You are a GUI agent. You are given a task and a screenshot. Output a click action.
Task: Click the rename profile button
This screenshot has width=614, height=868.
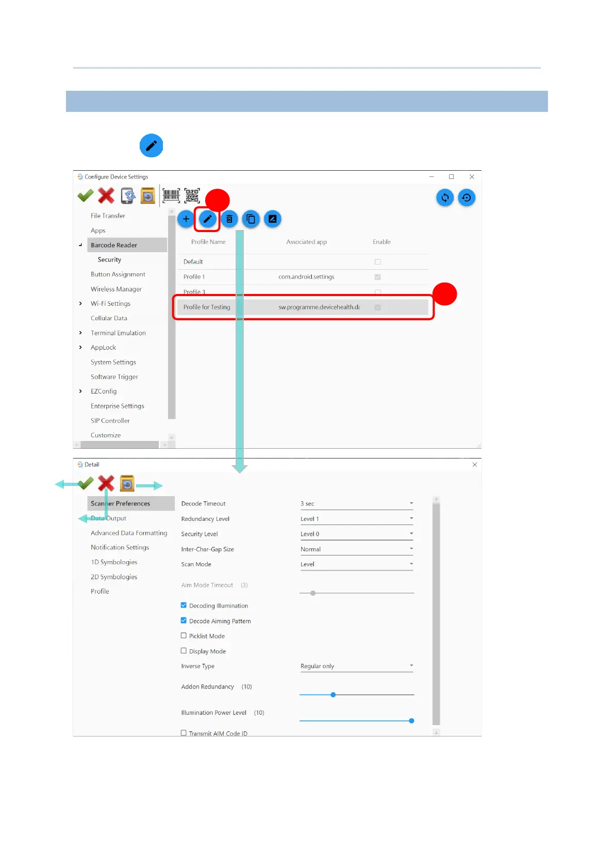click(273, 219)
